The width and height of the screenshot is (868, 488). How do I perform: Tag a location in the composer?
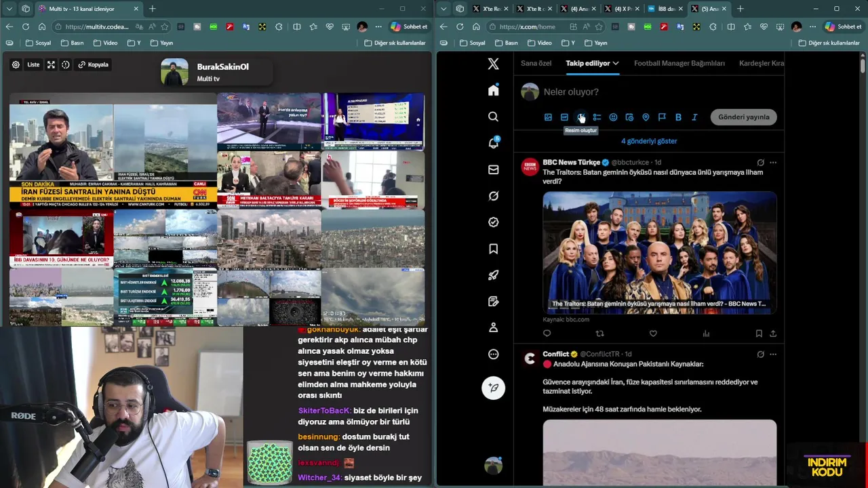(x=646, y=117)
